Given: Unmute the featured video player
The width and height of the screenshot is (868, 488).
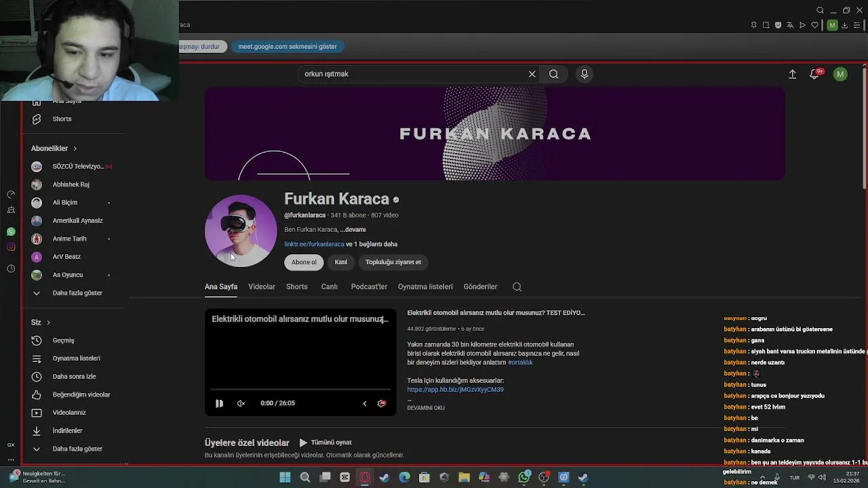Looking at the screenshot, I should [241, 403].
